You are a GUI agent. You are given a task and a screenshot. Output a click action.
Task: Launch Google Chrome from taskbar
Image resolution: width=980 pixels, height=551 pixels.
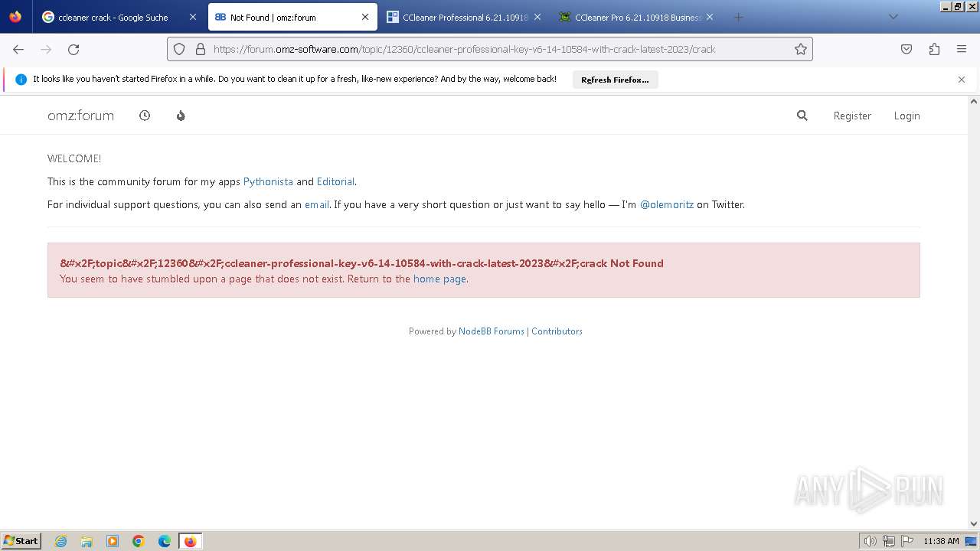pos(139,541)
